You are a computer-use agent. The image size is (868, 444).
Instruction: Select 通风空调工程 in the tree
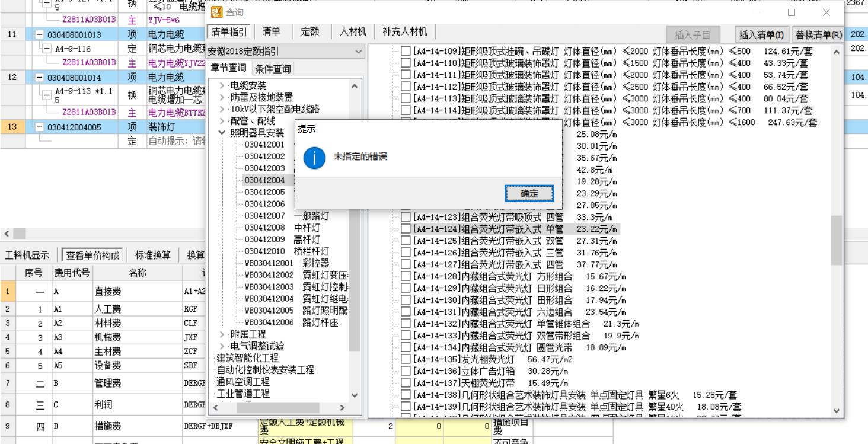(x=242, y=382)
